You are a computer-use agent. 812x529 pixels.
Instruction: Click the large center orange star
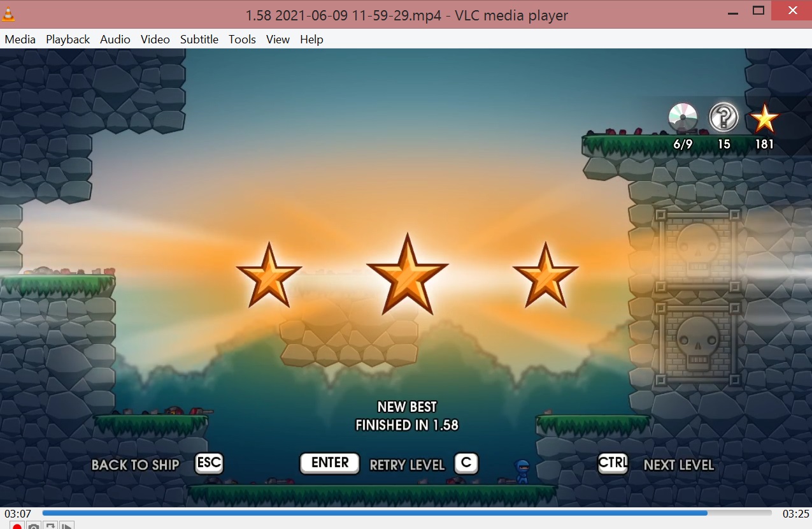(x=407, y=274)
